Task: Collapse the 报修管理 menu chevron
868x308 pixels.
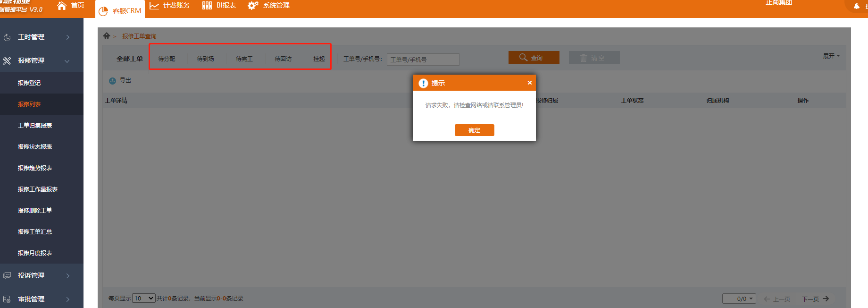Action: 67,61
